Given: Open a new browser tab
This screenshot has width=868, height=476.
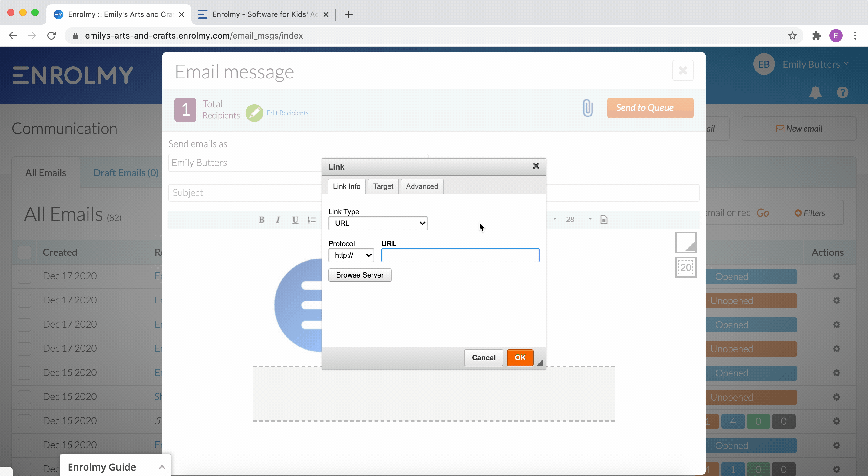Looking at the screenshot, I should 349,14.
